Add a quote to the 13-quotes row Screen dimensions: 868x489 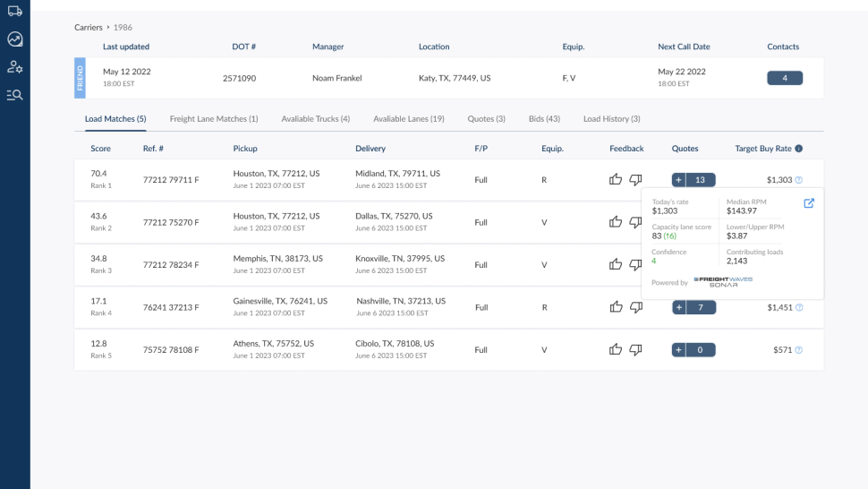(x=678, y=180)
